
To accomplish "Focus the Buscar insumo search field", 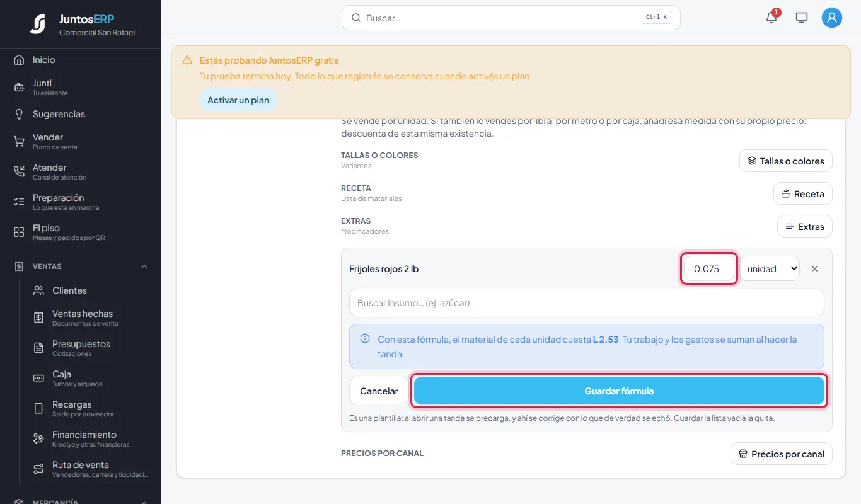I will 587,302.
